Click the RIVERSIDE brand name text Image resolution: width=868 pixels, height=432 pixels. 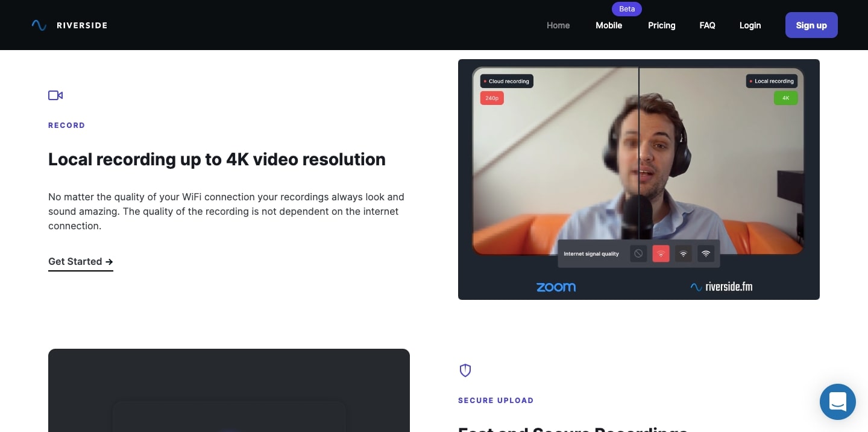[x=82, y=25]
